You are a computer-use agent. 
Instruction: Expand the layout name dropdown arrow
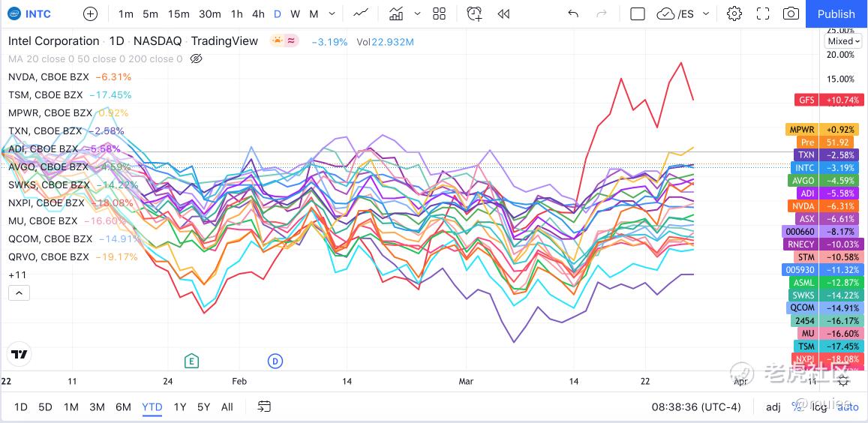(706, 13)
